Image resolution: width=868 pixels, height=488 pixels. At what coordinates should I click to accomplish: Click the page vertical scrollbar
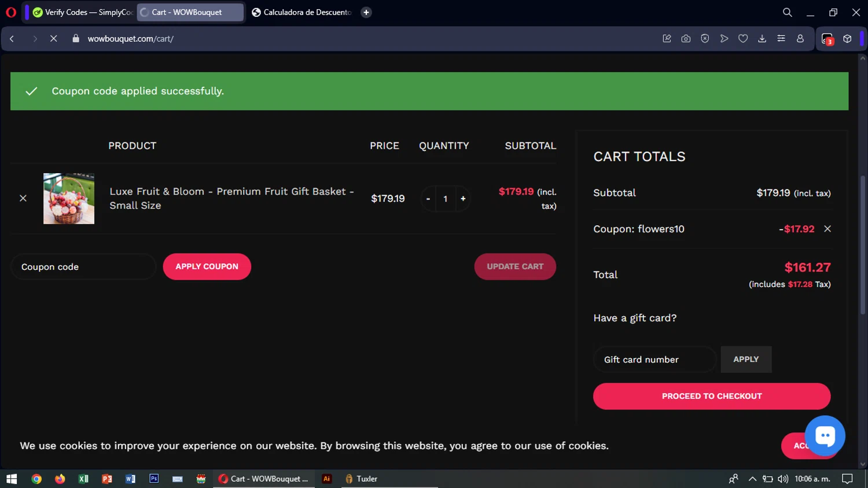click(863, 246)
